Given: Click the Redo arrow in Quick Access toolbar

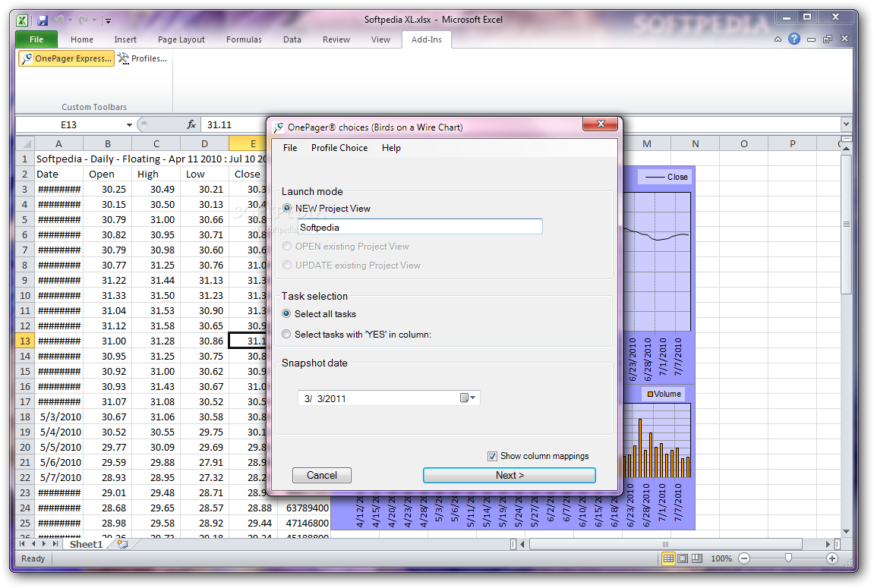Looking at the screenshot, I should pos(83,20).
